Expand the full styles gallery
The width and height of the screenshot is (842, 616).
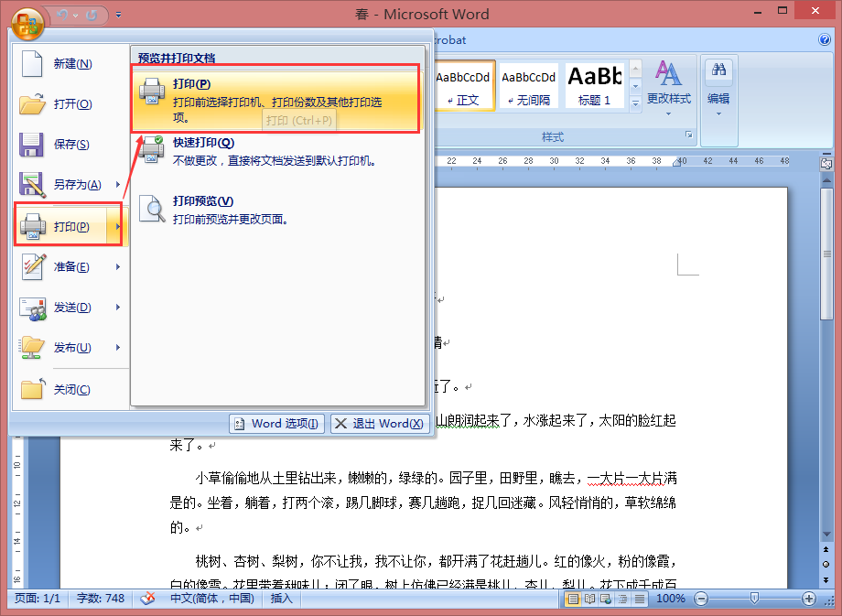[x=635, y=103]
